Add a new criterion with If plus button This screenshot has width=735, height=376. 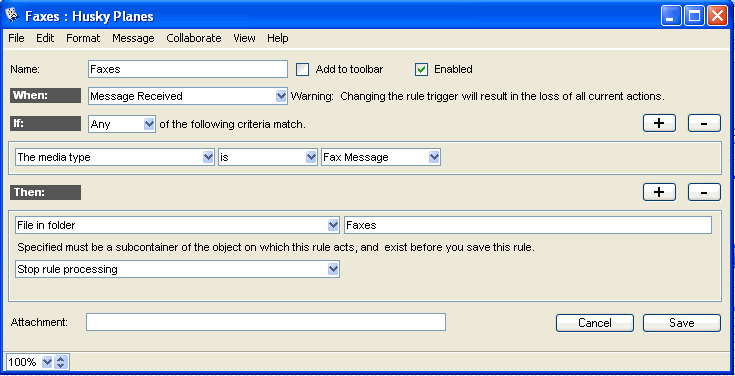[x=659, y=123]
